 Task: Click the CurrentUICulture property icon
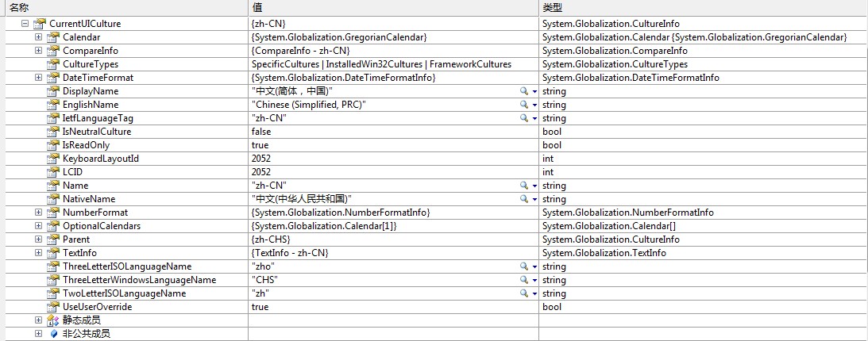[39, 24]
